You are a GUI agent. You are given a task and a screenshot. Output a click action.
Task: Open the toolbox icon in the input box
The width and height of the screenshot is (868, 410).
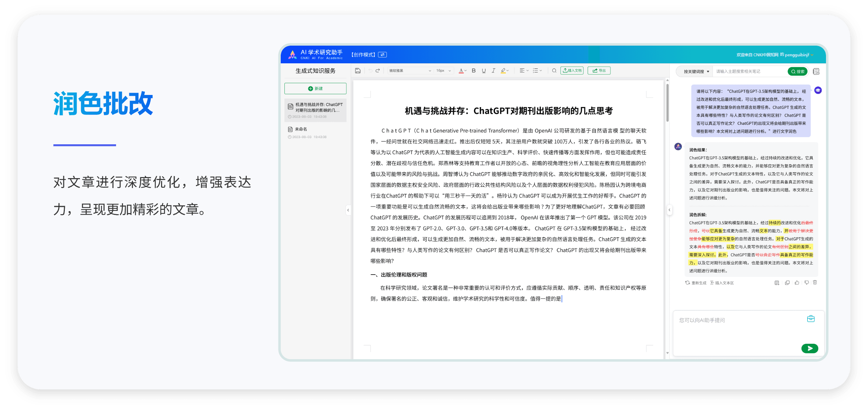[x=811, y=319]
